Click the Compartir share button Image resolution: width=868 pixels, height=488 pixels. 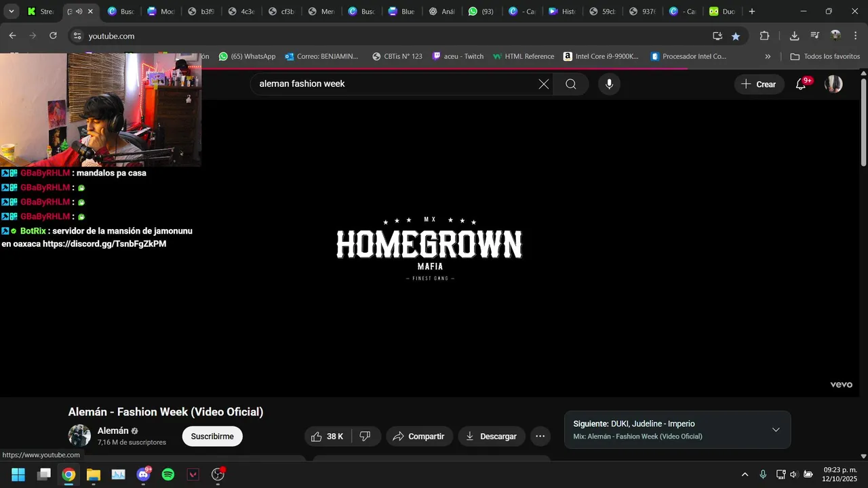419,436
